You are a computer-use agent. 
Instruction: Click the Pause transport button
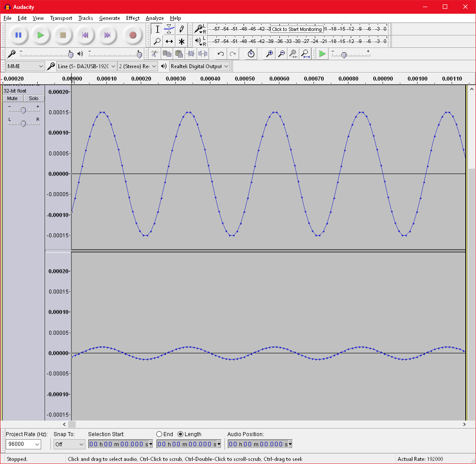click(18, 35)
